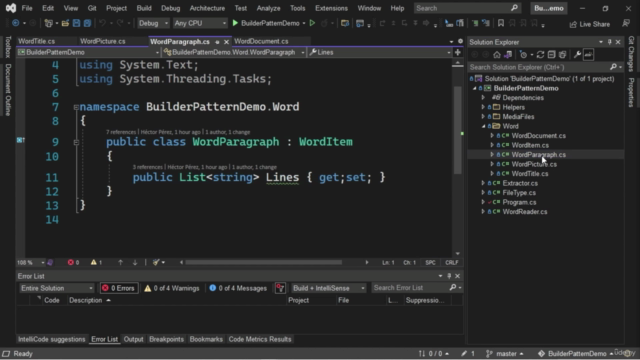Click the Open File toolbar icon

click(x=65, y=23)
